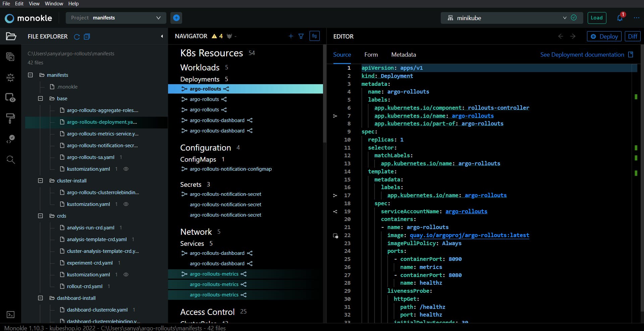Click the Navigator vertical scrollbar
Viewport: 644px width, 331px height.
(x=324, y=94)
